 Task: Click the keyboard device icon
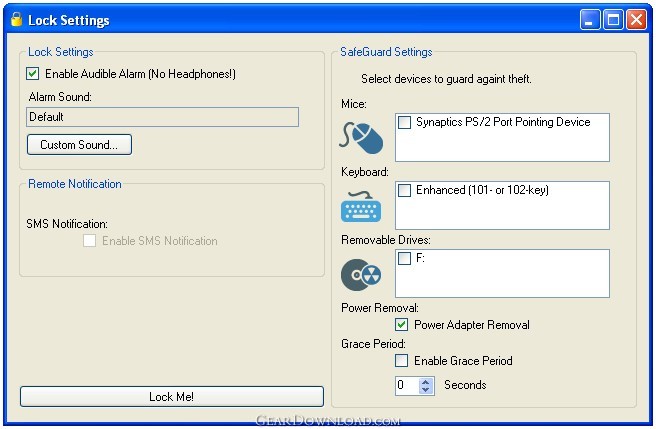pyautogui.click(x=361, y=206)
